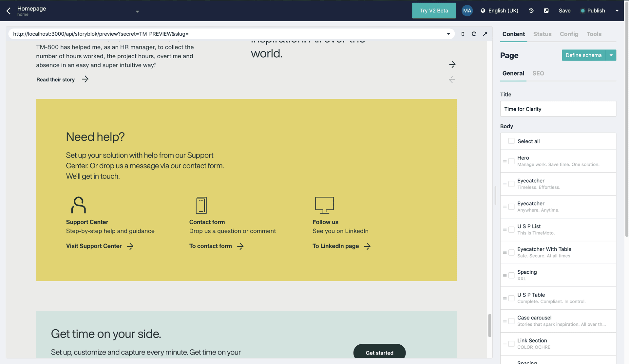The width and height of the screenshot is (629, 364).
Task: Toggle mobile preview device icon
Action: click(463, 34)
